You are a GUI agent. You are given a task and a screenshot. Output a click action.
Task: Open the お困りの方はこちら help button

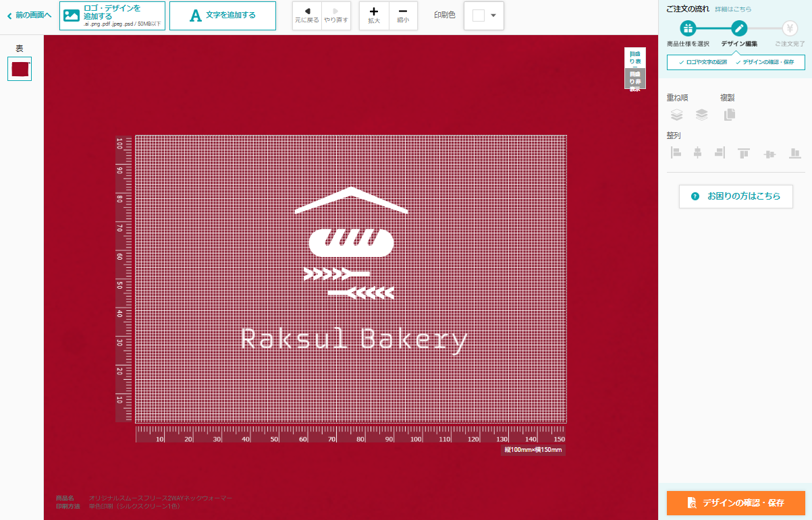tap(736, 196)
